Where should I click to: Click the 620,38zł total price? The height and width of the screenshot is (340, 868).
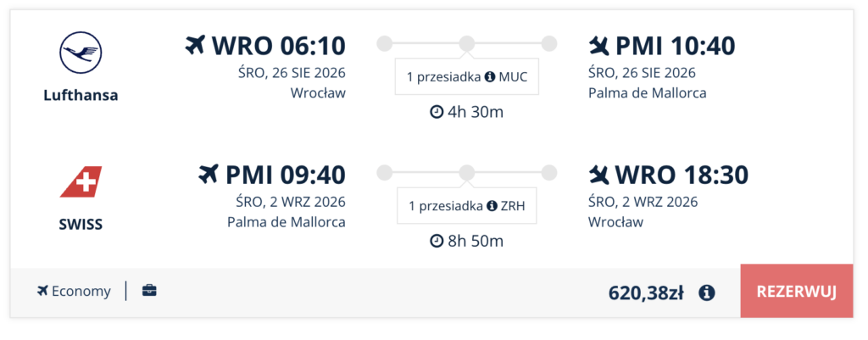[646, 293]
